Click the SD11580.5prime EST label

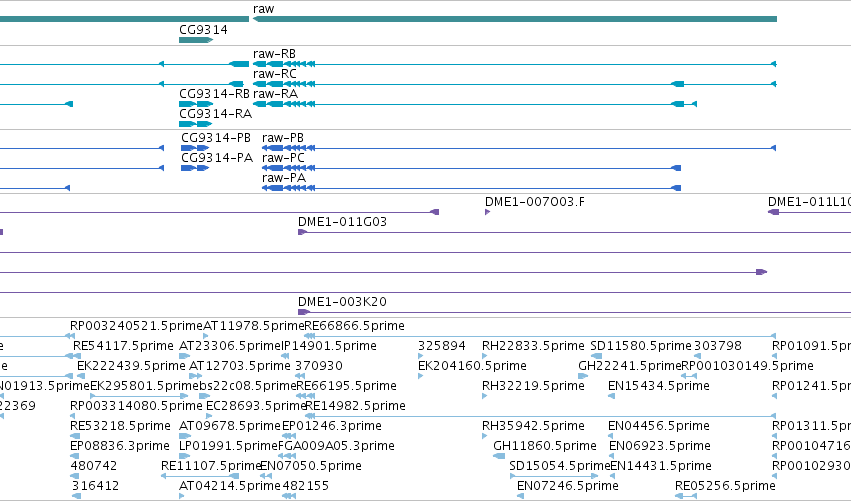click(x=641, y=346)
